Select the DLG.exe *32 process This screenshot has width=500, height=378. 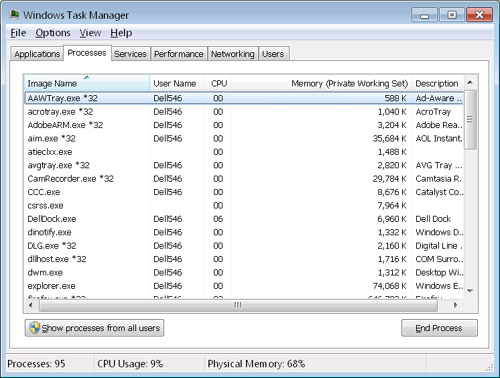click(x=244, y=246)
